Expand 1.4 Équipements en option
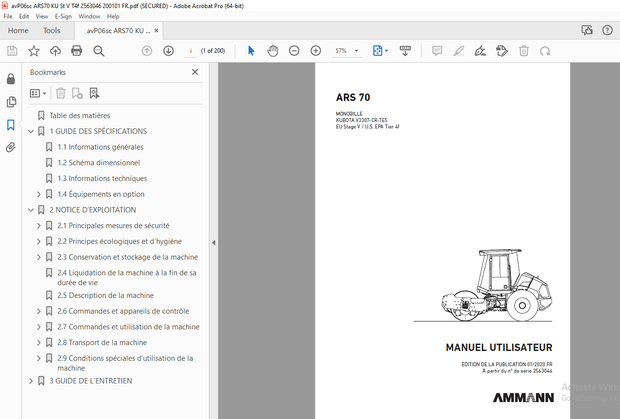Image resolution: width=620 pixels, height=419 pixels. point(39,194)
